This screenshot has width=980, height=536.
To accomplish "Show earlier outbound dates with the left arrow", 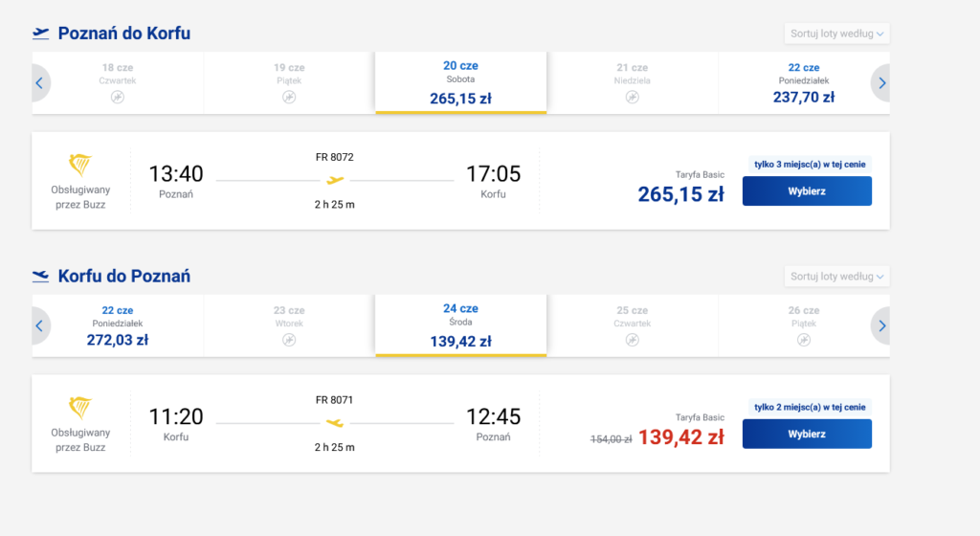I will tap(39, 83).
